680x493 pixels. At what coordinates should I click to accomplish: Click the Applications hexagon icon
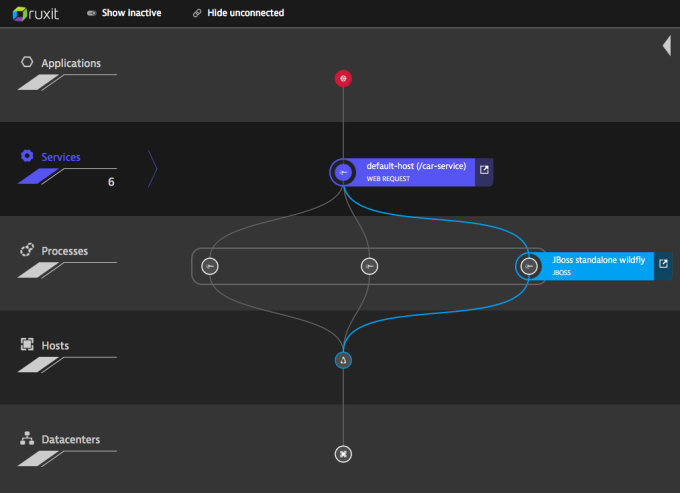coord(27,62)
